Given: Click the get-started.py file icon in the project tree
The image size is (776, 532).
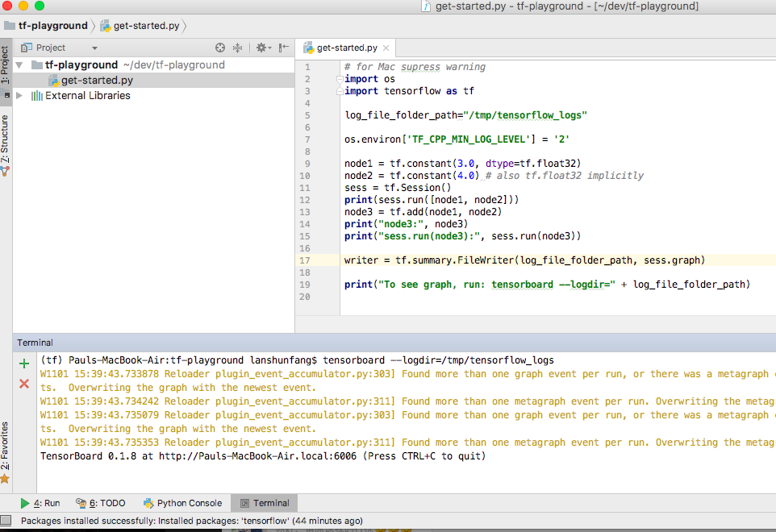Looking at the screenshot, I should [53, 80].
